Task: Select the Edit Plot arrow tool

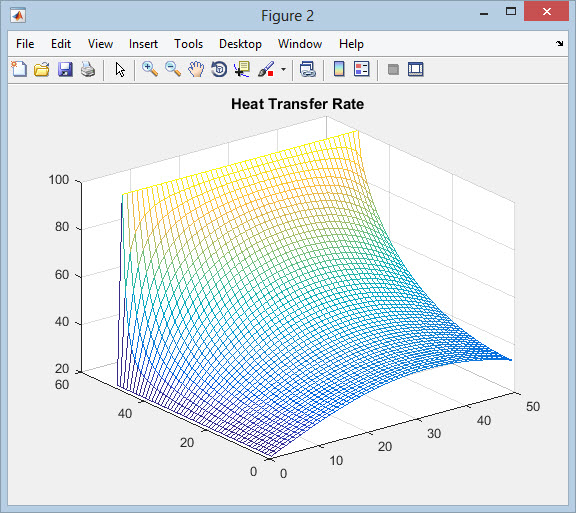Action: click(x=120, y=69)
